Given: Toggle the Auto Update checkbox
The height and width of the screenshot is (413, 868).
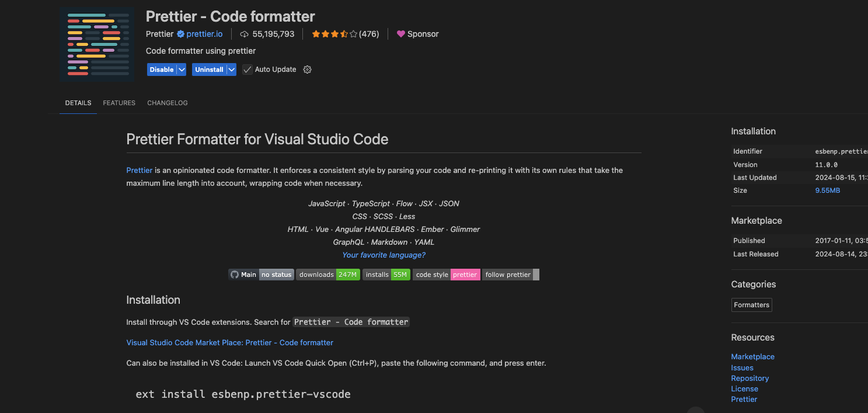Looking at the screenshot, I should pos(247,70).
